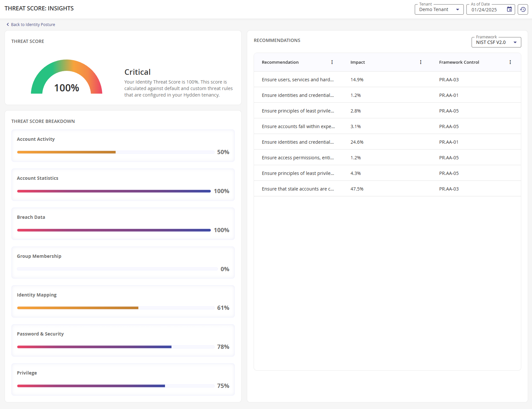Select 'Ensure principles of least privile...' 2.8% row
The image size is (532, 409).
tap(387, 111)
